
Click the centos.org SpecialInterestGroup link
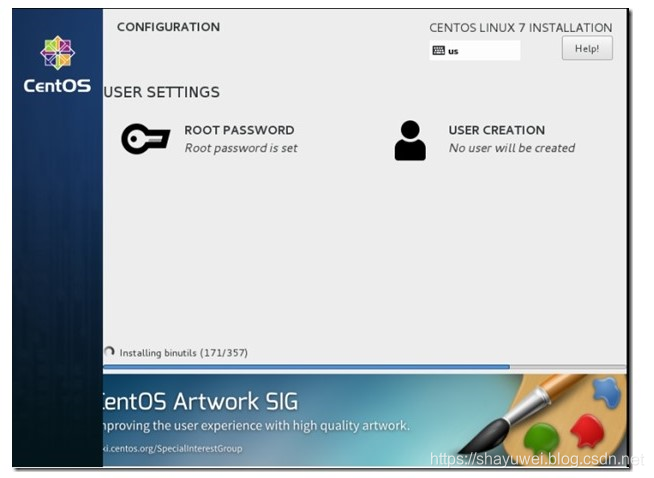[x=173, y=449]
